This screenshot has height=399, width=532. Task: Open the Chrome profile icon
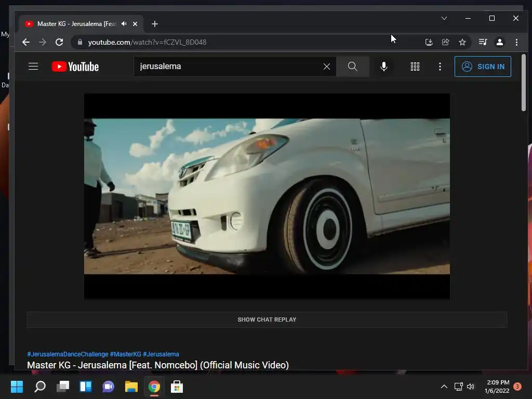tap(499, 42)
